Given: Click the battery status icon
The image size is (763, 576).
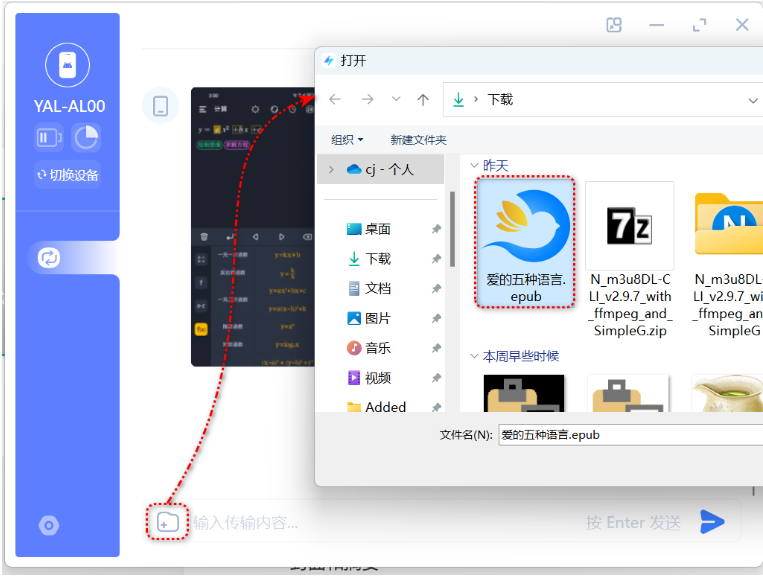Looking at the screenshot, I should pos(48,137).
